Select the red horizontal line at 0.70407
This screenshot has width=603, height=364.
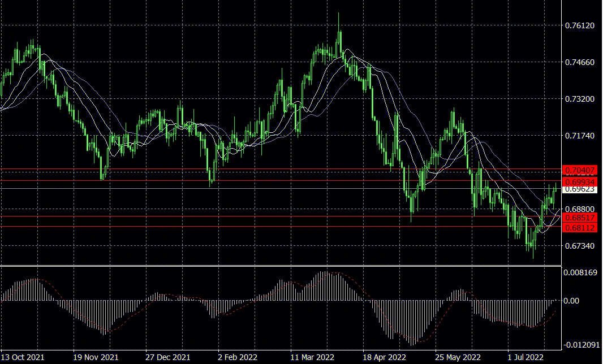pyautogui.click(x=281, y=169)
